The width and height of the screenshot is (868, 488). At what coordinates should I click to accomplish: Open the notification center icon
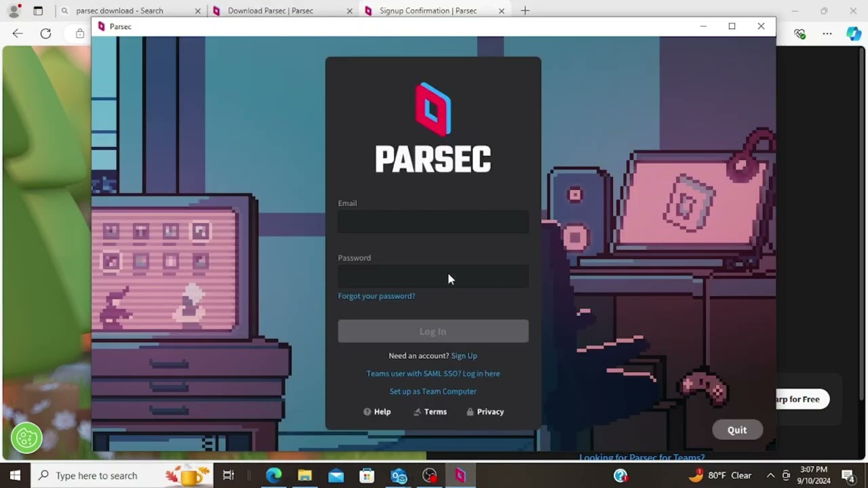pyautogui.click(x=848, y=476)
